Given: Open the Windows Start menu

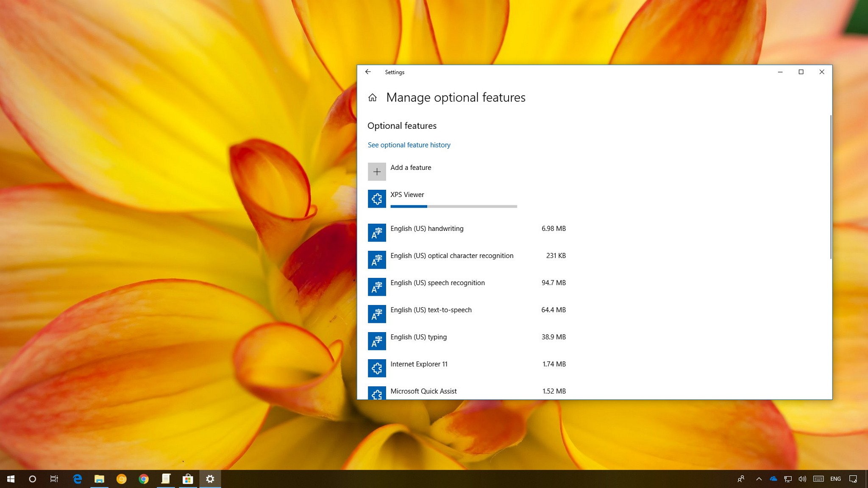Looking at the screenshot, I should coord(11,479).
